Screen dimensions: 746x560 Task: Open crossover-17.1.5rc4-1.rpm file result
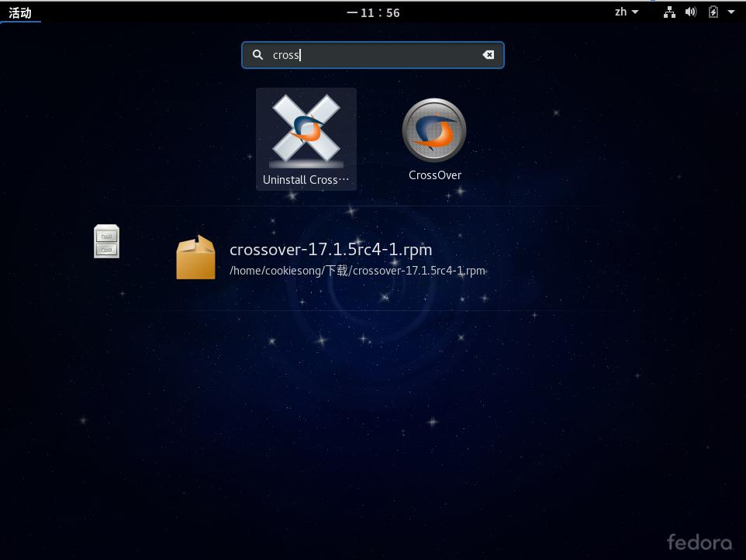[x=331, y=250]
